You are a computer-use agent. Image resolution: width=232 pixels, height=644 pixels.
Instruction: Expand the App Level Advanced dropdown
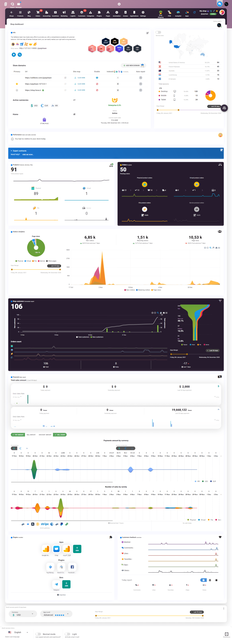click(x=56, y=614)
